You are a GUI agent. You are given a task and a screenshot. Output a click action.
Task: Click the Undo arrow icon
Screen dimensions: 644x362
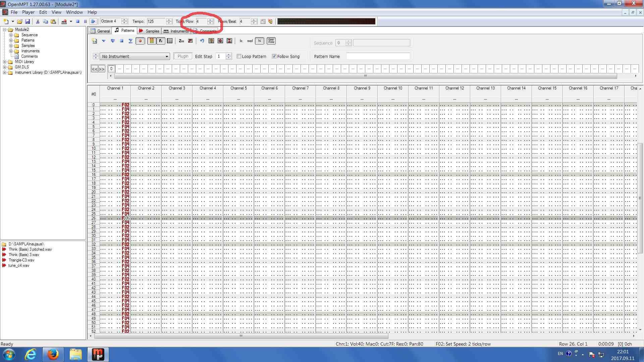tap(202, 41)
